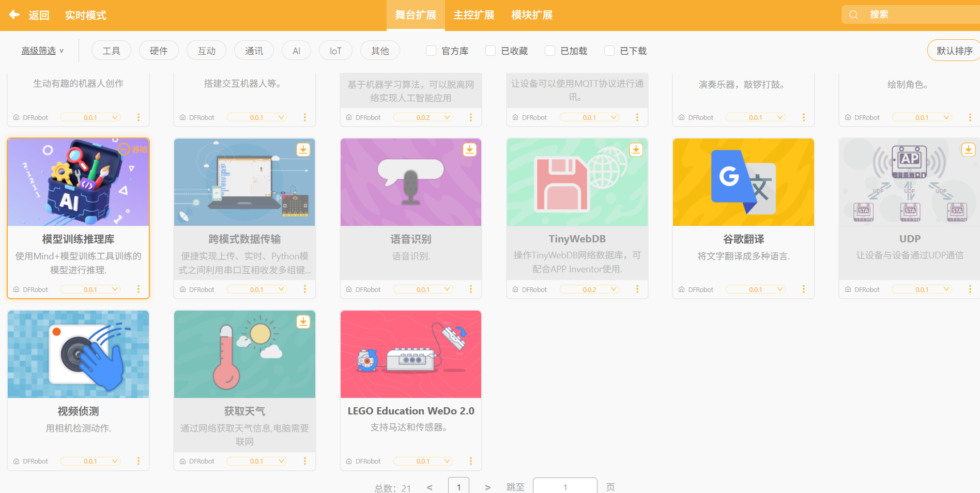Remove the 模型训练推理库 extension
The image size is (980, 493).
coord(133,149)
